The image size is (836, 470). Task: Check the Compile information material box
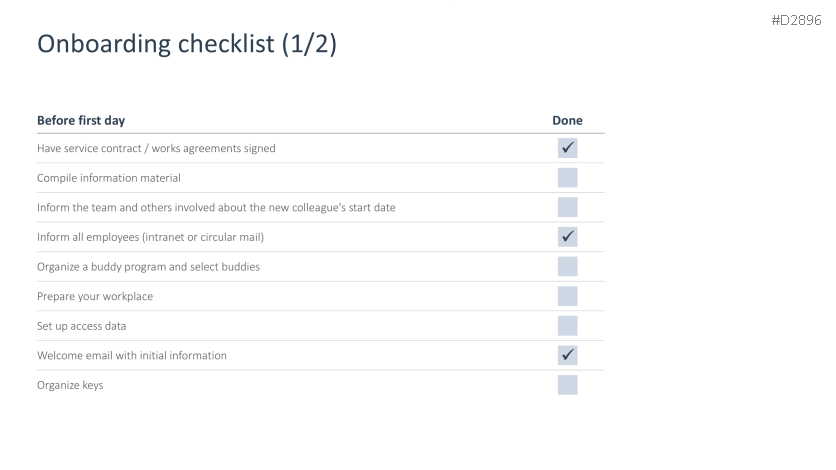point(567,178)
